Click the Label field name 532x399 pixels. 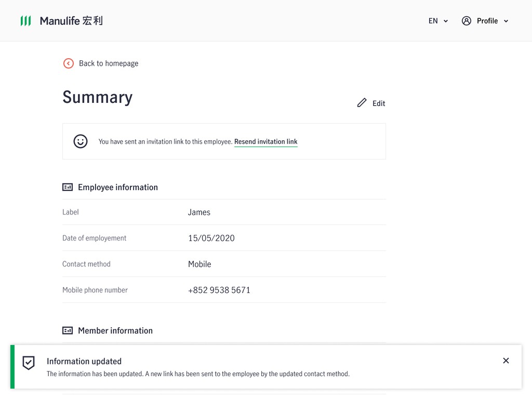click(x=71, y=212)
